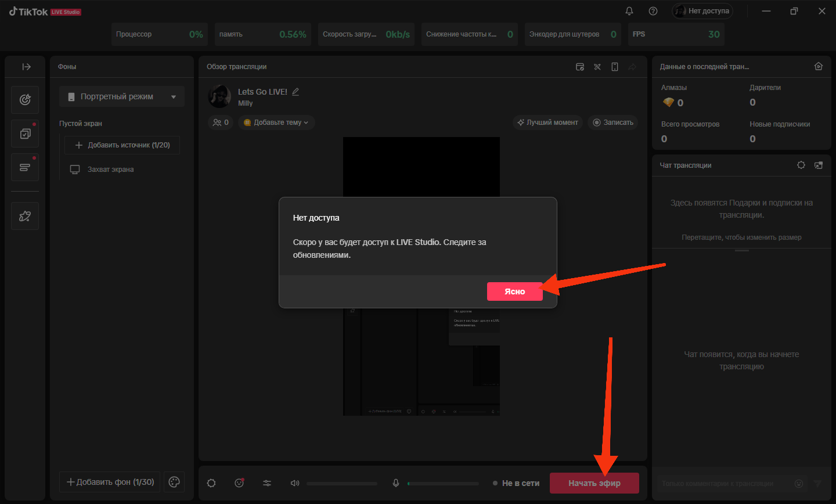Click the Ясно button in the dialog
Screen dimensions: 836x504
pos(515,291)
